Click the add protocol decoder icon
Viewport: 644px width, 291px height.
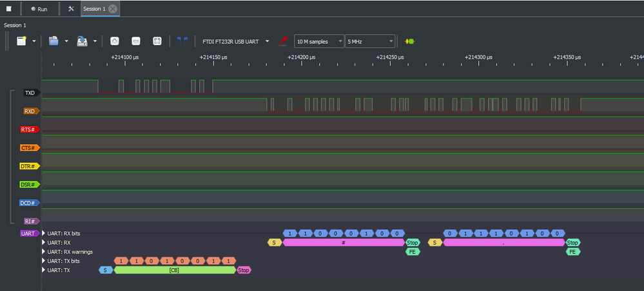[409, 41]
